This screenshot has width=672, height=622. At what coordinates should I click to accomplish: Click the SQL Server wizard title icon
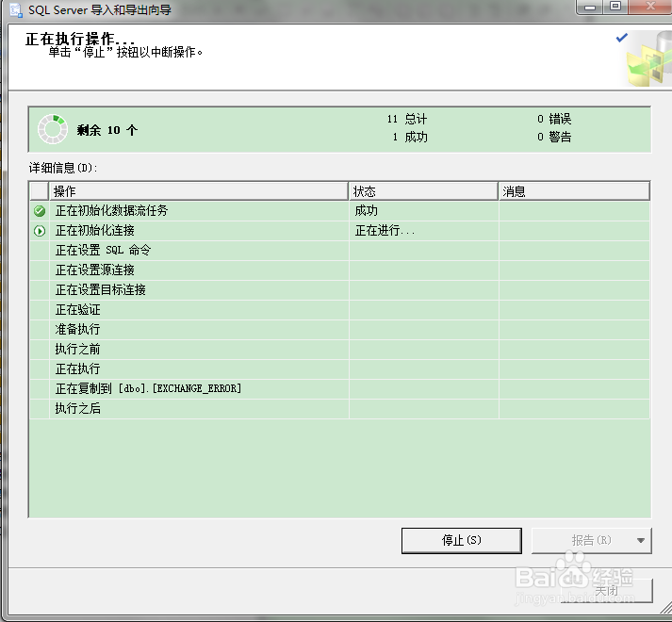(16, 9)
